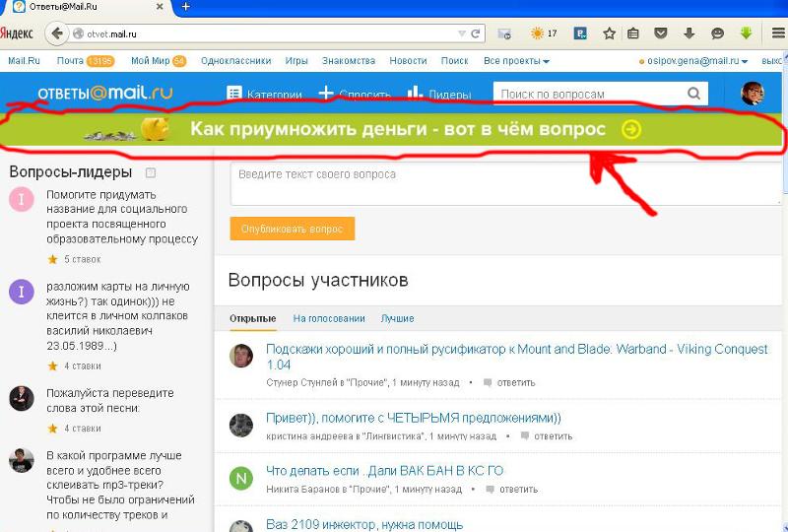Open the Лидеры menu item
788x532 pixels.
pyautogui.click(x=439, y=94)
